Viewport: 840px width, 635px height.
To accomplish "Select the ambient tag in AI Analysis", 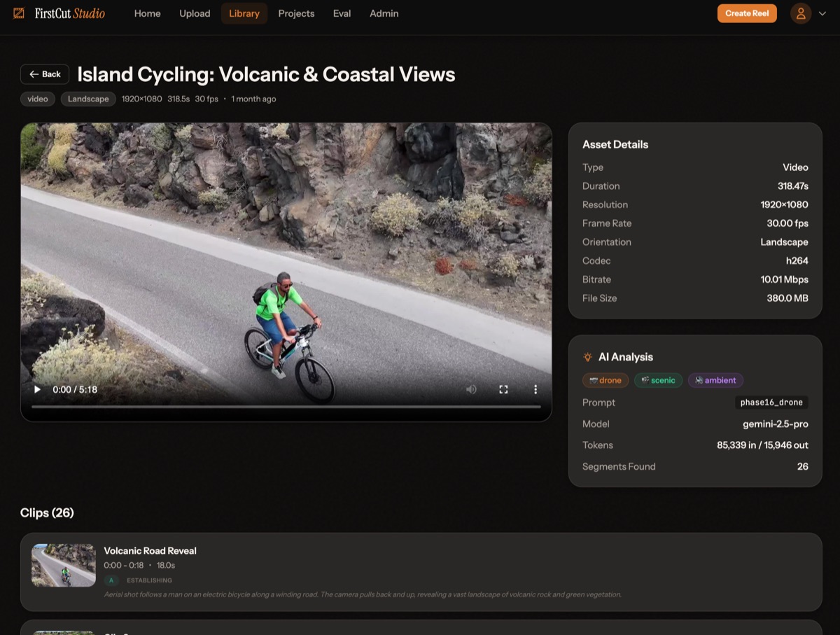I will (715, 380).
